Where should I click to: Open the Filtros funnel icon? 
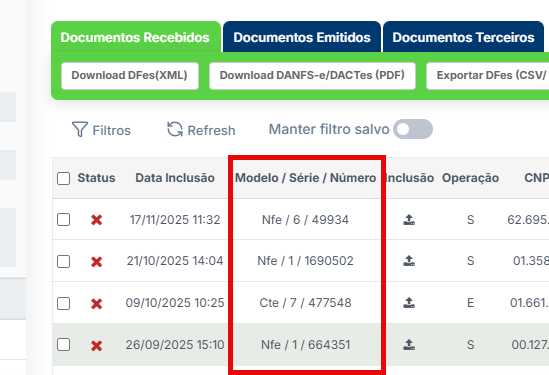[79, 130]
